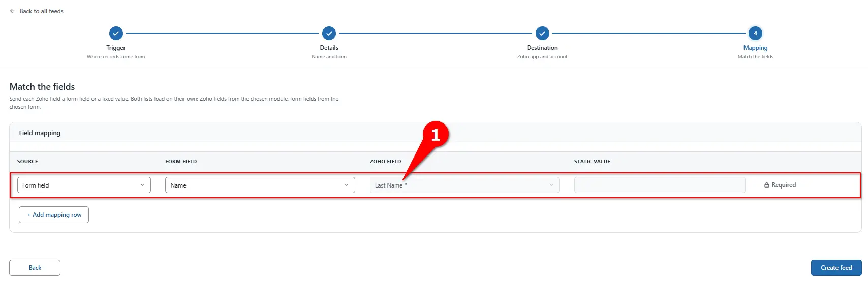Click the Trigger step label
This screenshot has height=281, width=868.
pos(116,48)
